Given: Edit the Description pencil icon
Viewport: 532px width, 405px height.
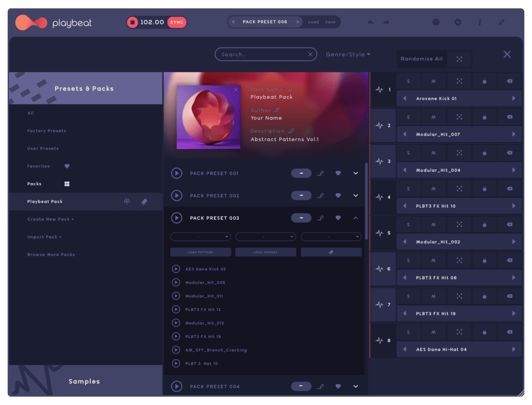Looking at the screenshot, I should coord(291,130).
